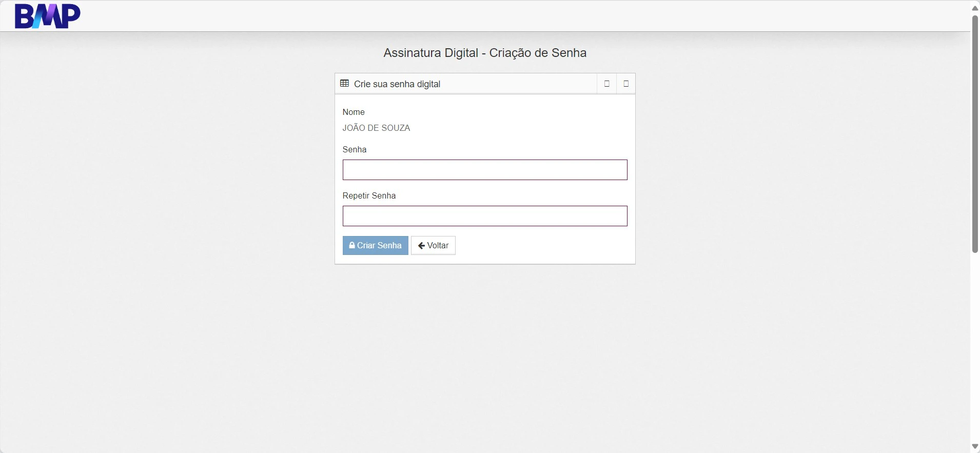Click the Criar Senha button
The image size is (980, 453).
(x=375, y=245)
